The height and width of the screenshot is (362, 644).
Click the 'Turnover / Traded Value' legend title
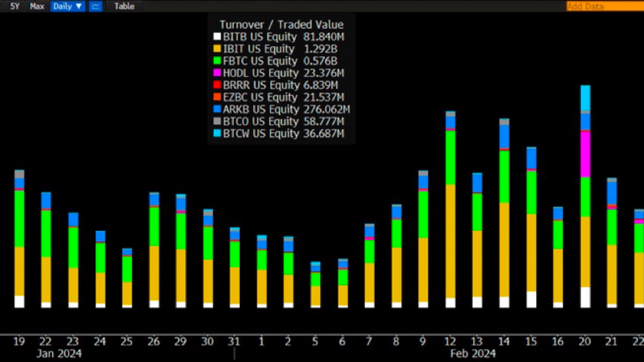click(281, 25)
